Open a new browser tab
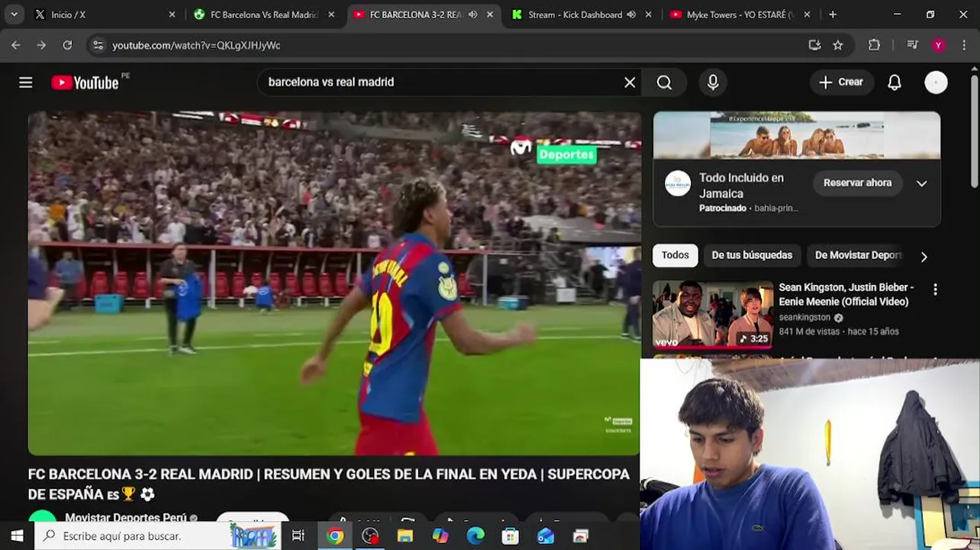Viewport: 980px width, 550px height. tap(833, 15)
